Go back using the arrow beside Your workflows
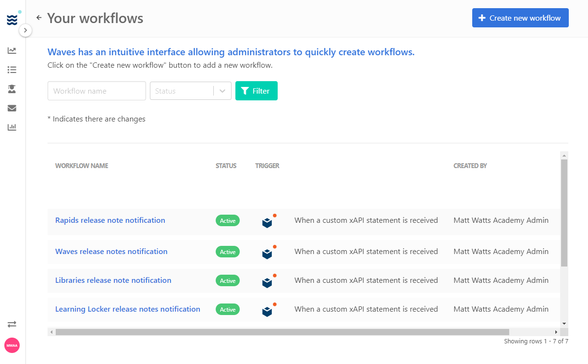This screenshot has height=364, width=588. click(x=39, y=18)
